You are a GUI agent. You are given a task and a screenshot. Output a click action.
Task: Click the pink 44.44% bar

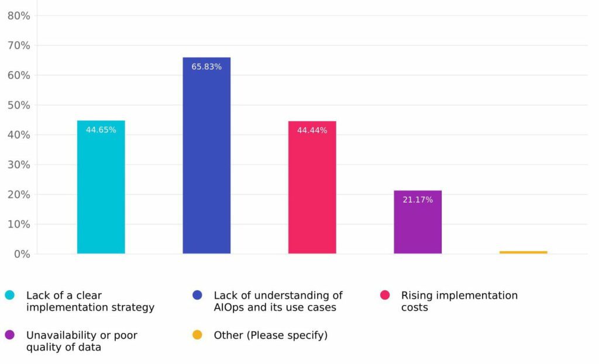pos(312,193)
